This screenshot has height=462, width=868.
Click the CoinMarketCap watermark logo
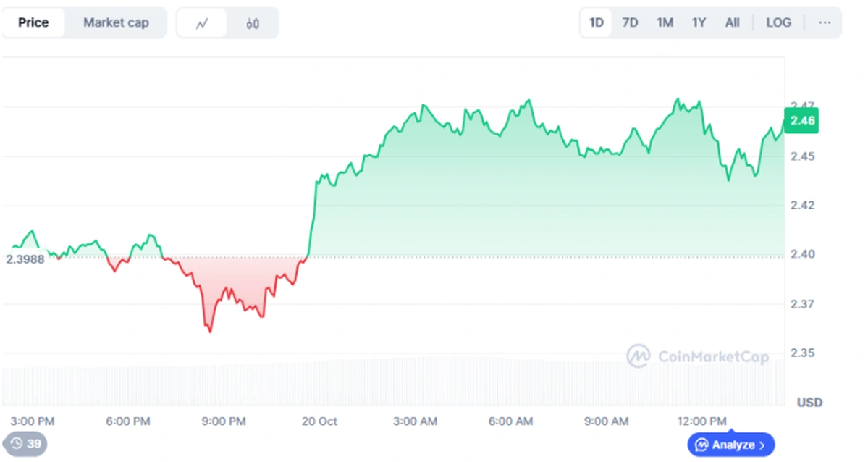click(x=638, y=356)
